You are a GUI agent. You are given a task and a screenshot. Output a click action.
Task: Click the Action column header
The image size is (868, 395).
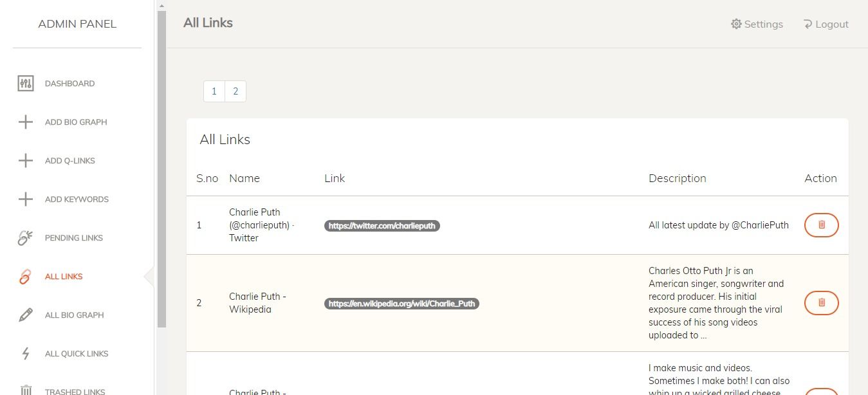pyautogui.click(x=820, y=178)
